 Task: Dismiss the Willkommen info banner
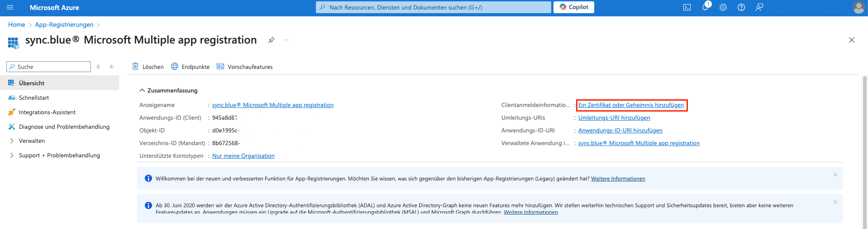pyautogui.click(x=835, y=175)
